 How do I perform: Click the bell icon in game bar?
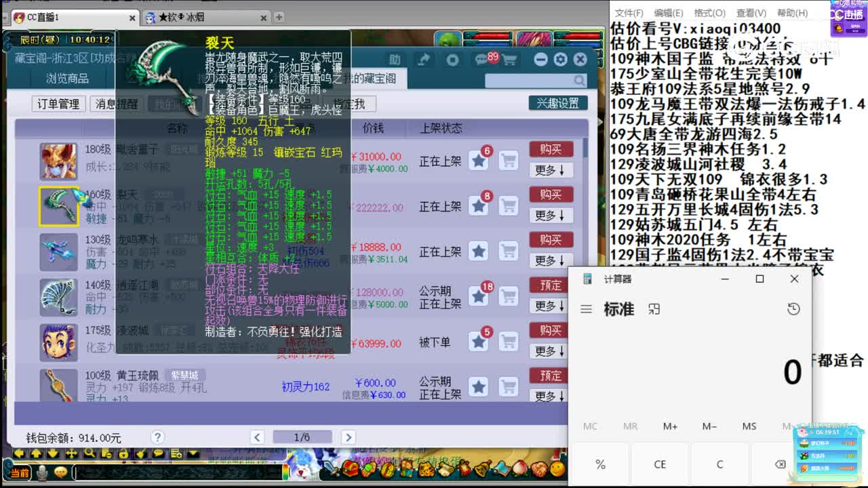(482, 467)
